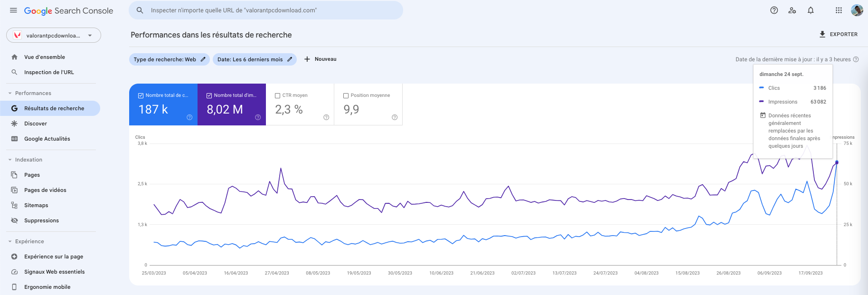Screen dimensions: 868x295
Task: Click the left axis label '3,8 k'
Action: (142, 143)
